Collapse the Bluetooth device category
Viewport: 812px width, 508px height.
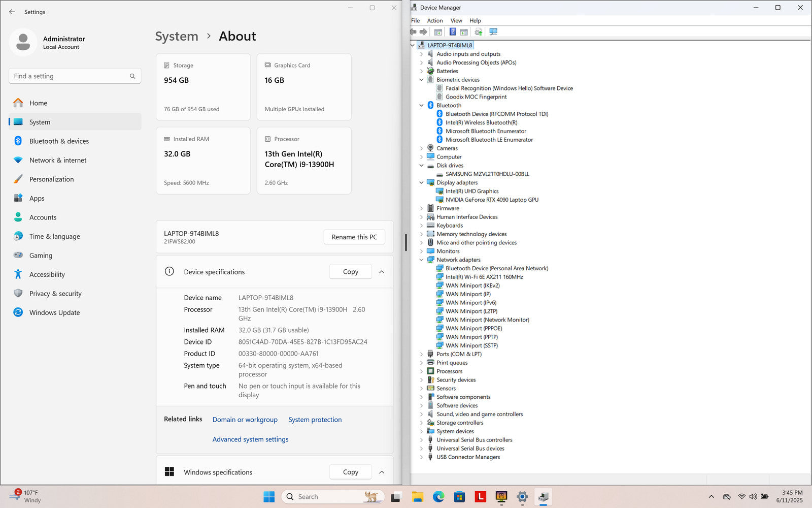click(x=421, y=106)
